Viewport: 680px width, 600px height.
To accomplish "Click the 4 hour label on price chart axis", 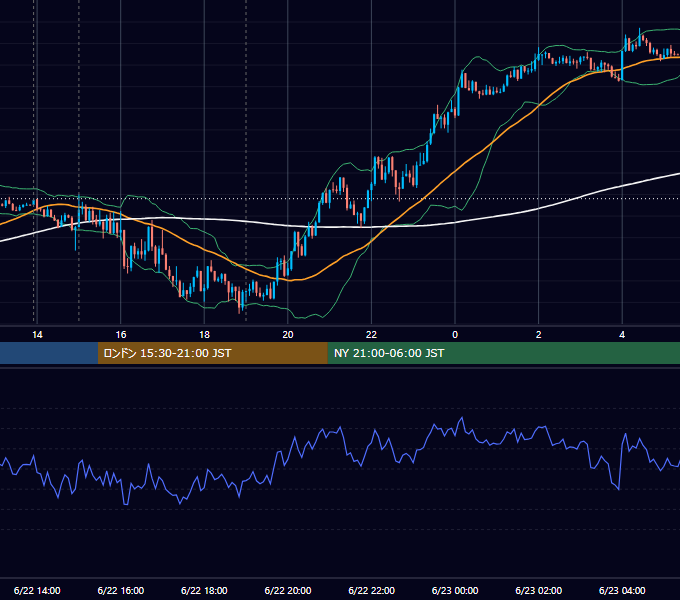I will (622, 335).
